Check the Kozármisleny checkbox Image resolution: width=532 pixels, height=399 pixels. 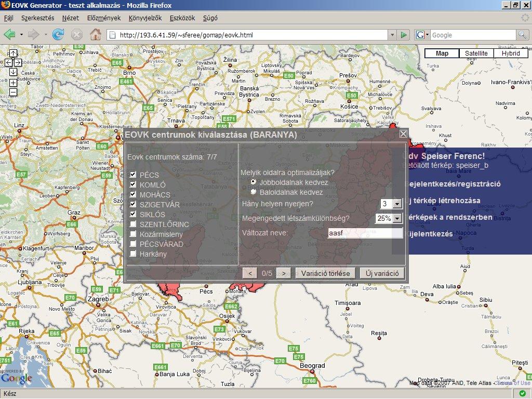point(133,234)
